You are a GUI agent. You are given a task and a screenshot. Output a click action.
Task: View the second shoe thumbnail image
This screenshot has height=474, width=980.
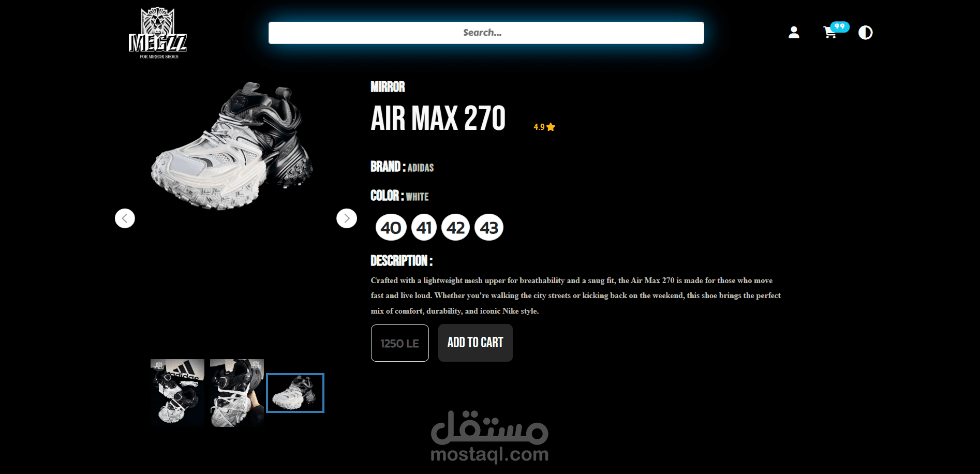pos(237,393)
